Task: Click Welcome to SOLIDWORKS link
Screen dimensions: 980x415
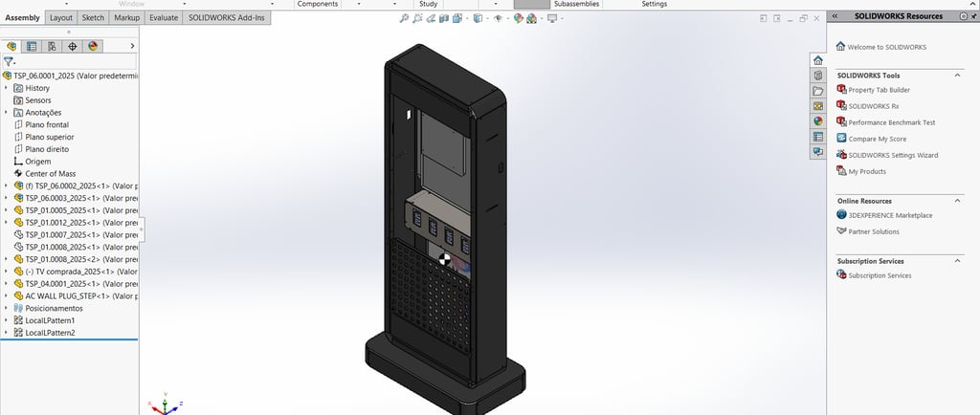Action: (x=887, y=47)
